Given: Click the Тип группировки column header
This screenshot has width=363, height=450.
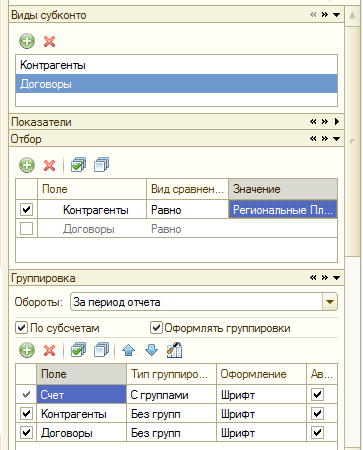Looking at the screenshot, I should click(171, 374).
